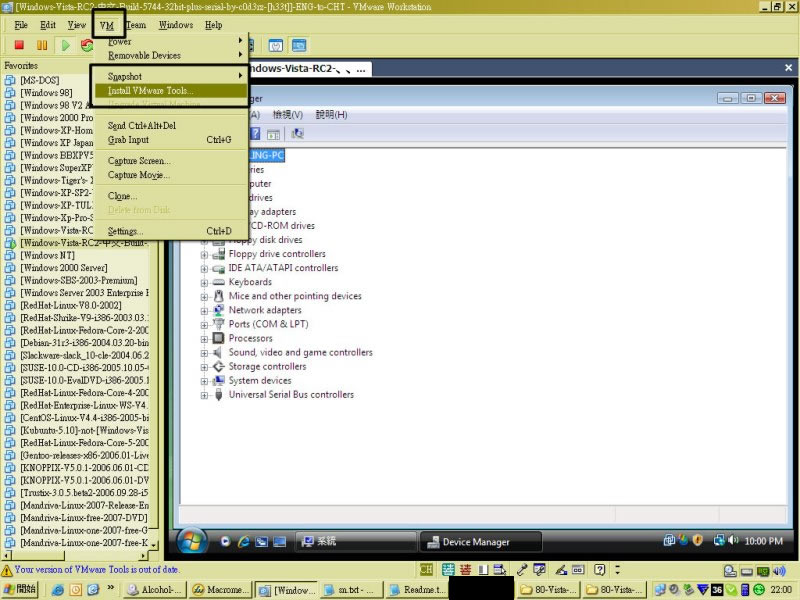
Task: Expand the Floppy drive controllers node
Action: click(x=204, y=255)
